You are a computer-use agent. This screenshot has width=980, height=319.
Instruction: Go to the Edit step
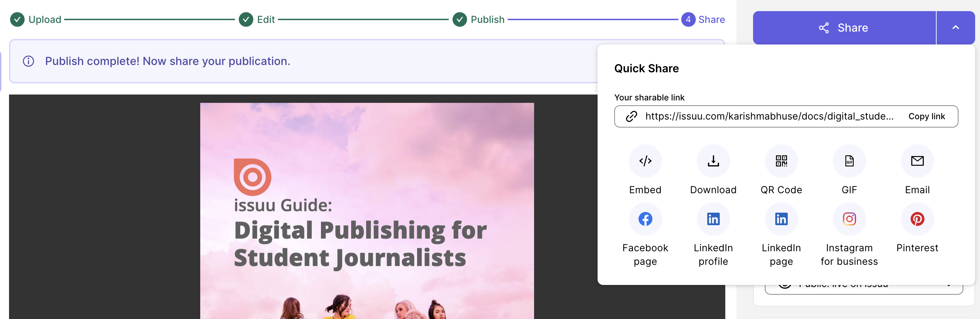click(265, 19)
